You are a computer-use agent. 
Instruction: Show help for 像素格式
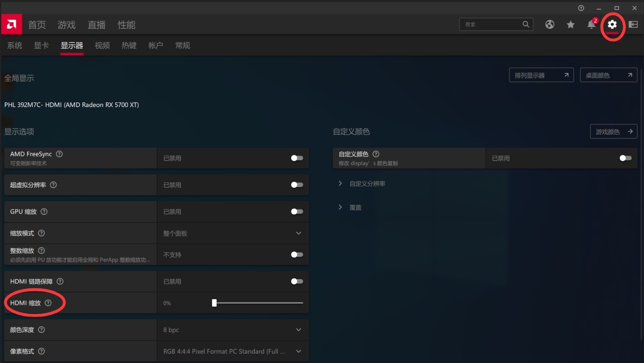[x=41, y=351]
